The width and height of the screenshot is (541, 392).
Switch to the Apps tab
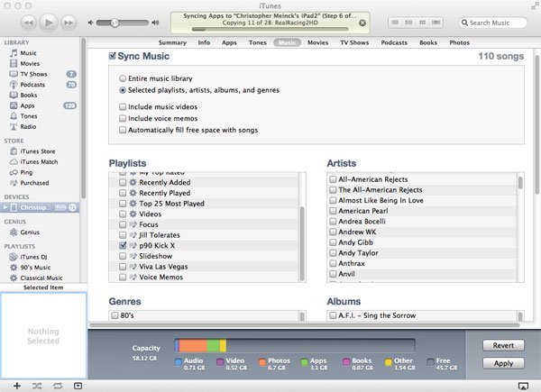point(229,42)
